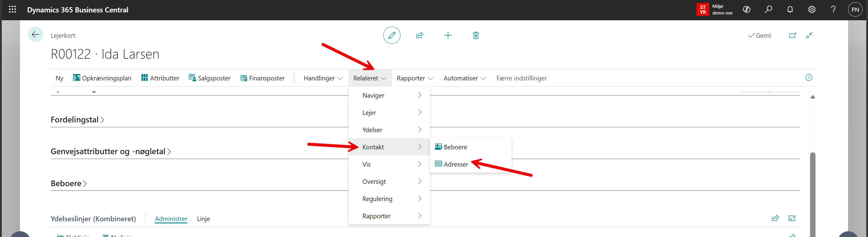Viewport: 868px width, 237px height.
Task: Select Beboere in the Kontakt submenu
Action: (455, 147)
